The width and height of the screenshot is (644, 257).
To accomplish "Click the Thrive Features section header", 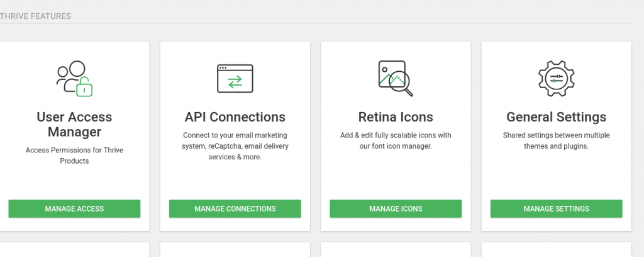I will (x=35, y=16).
